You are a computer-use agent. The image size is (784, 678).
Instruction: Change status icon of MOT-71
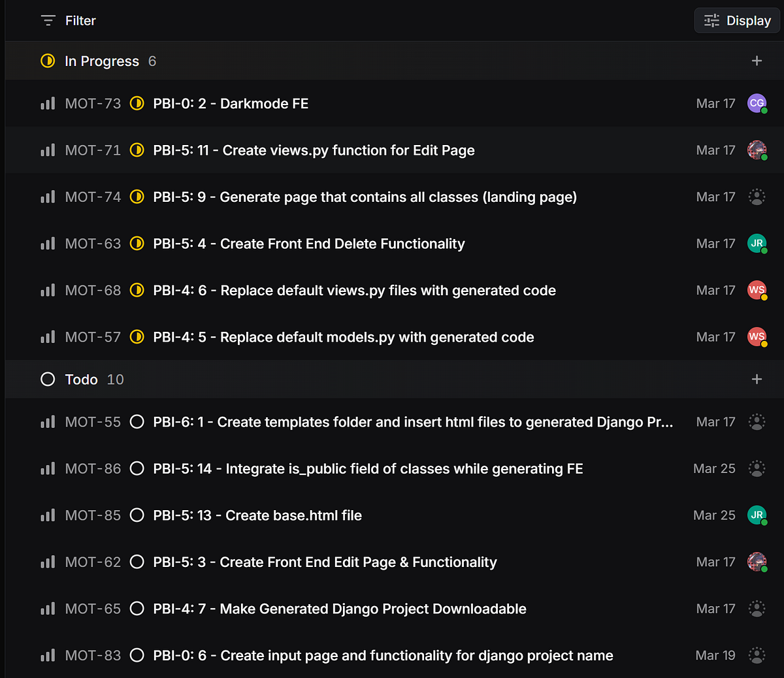tap(137, 150)
